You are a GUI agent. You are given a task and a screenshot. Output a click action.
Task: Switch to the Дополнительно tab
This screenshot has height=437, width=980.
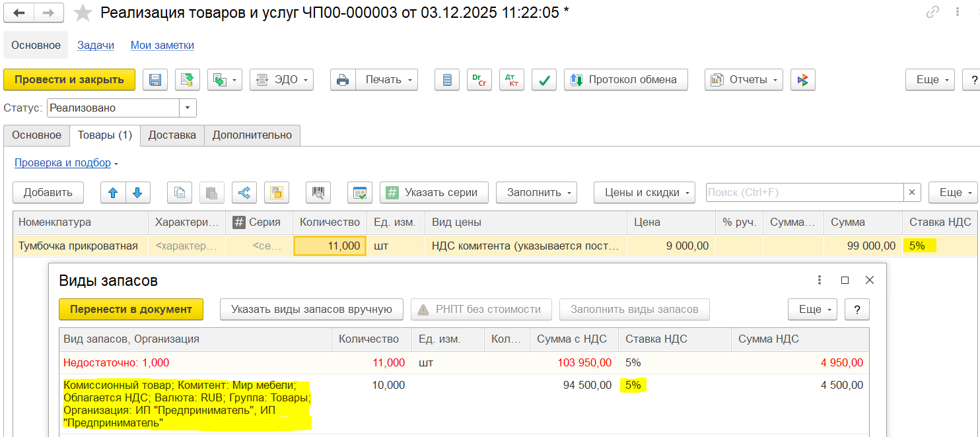click(252, 135)
